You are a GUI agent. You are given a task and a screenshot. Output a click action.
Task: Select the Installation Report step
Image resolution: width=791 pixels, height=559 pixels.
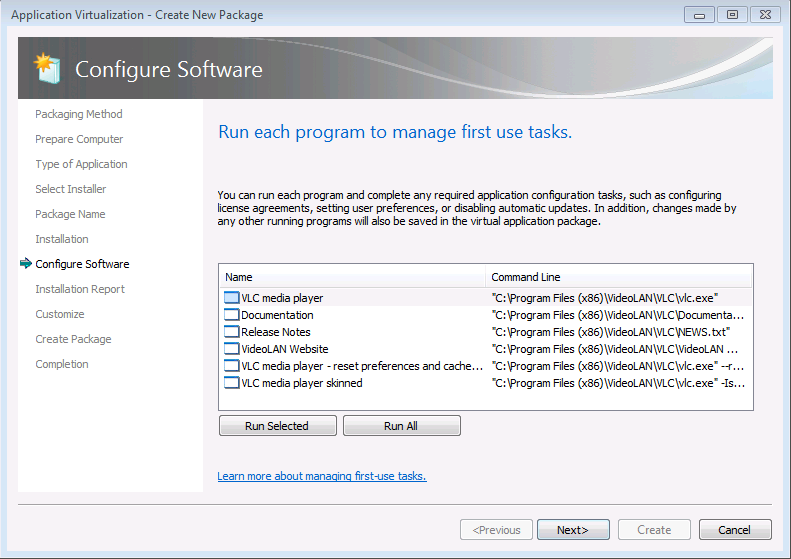80,289
